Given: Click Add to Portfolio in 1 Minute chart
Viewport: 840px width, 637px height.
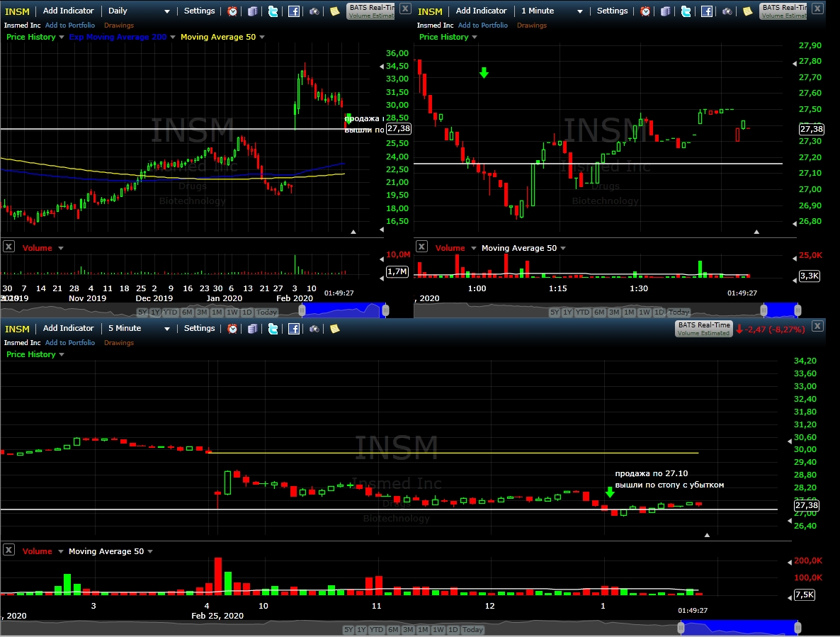Looking at the screenshot, I should click(x=482, y=26).
